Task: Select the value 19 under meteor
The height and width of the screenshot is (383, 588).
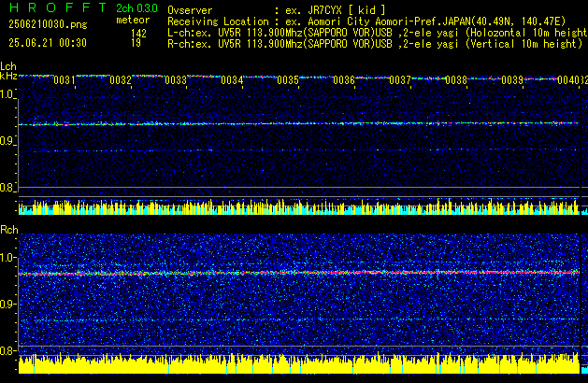Action: 136,43
